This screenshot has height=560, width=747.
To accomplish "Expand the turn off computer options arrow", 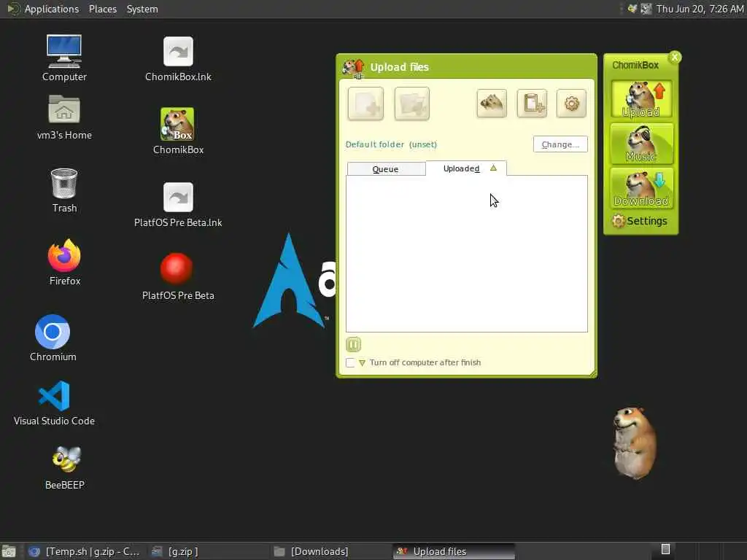I will (x=362, y=363).
